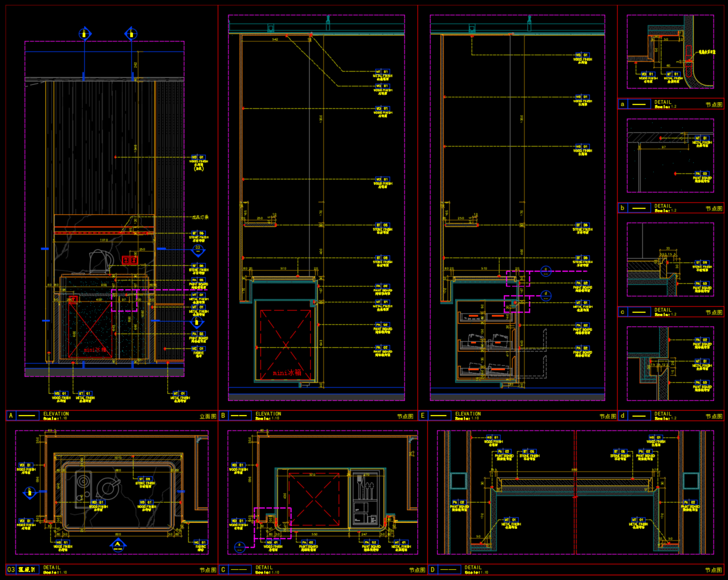The image size is (728, 580).
Task: Select the 550 dimension in detail C
Action: pos(314,534)
